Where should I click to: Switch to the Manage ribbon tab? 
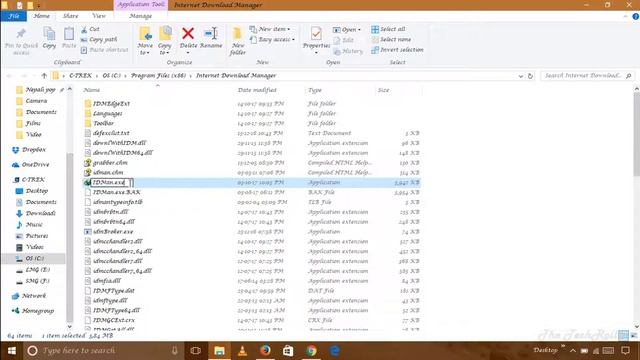140,16
